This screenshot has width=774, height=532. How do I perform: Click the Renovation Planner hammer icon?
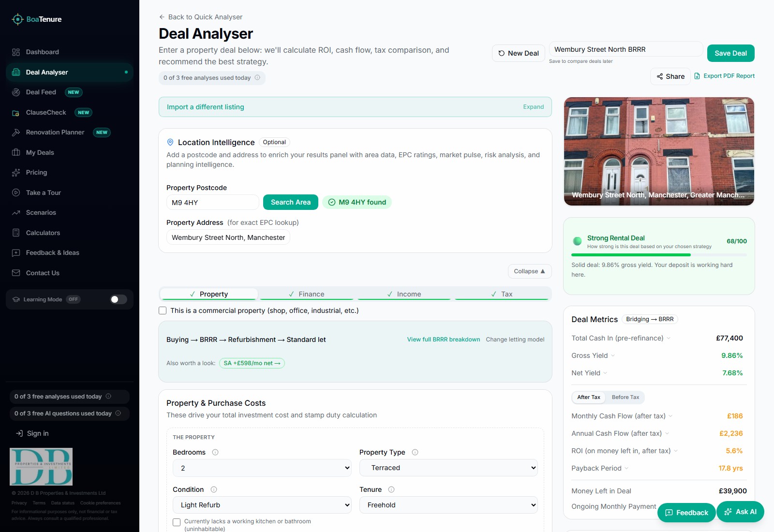16,133
